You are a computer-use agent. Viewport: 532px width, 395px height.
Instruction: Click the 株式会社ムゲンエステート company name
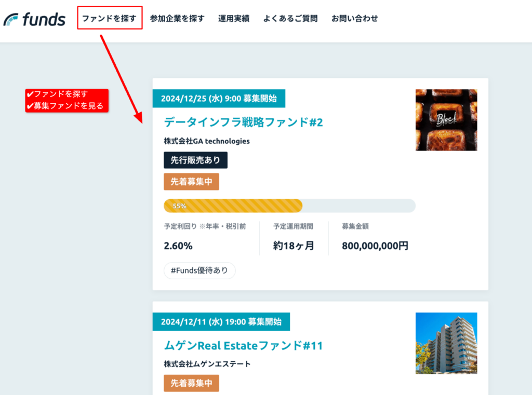tap(207, 364)
